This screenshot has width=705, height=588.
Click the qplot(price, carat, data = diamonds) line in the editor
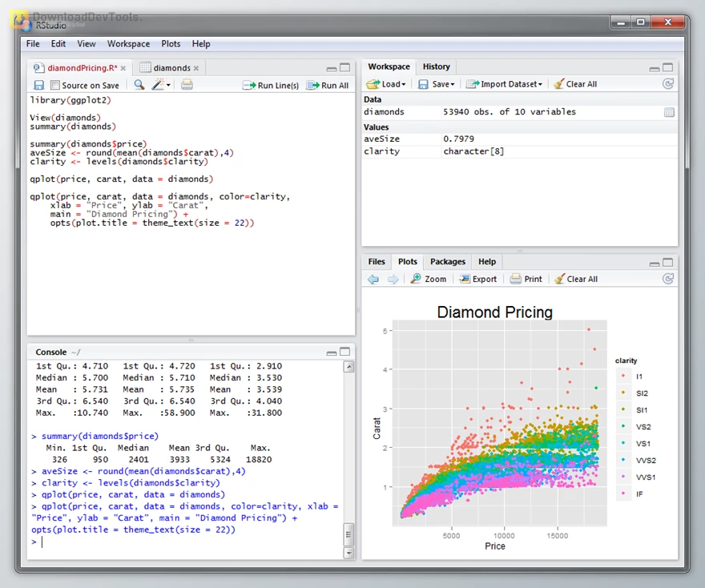point(122,179)
